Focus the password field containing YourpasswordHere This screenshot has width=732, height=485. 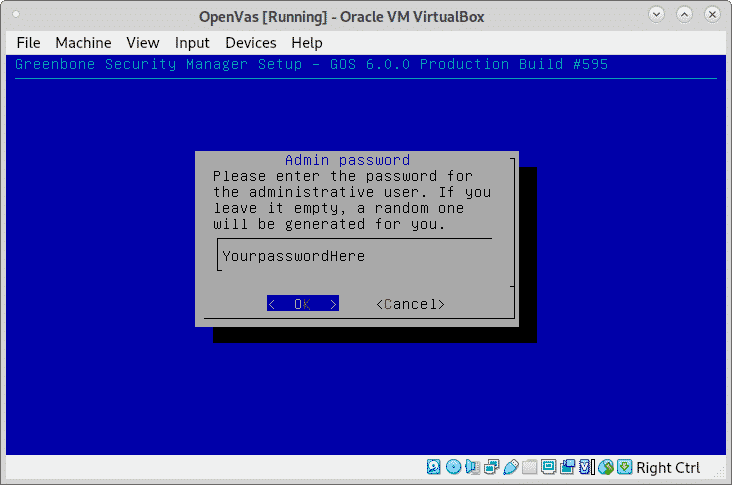[x=355, y=256]
